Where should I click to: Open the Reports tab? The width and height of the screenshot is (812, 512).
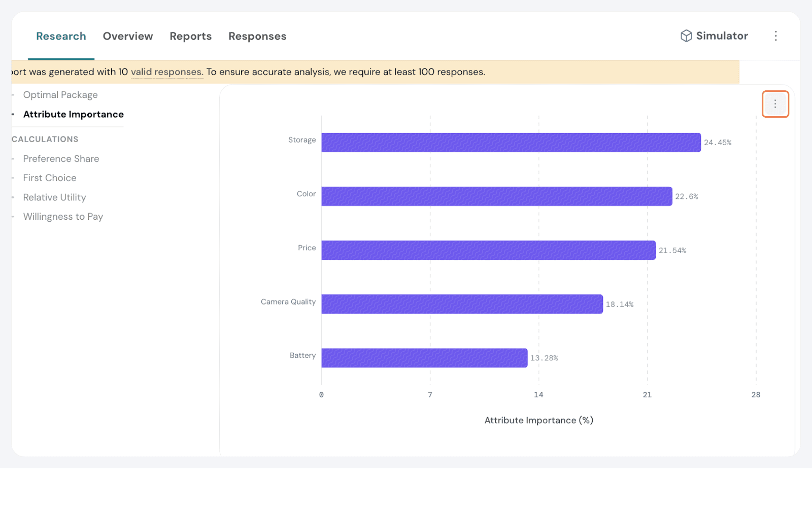point(190,37)
